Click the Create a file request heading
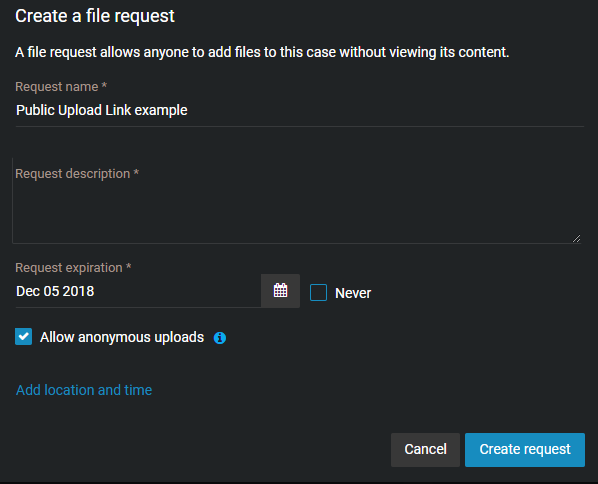 click(95, 16)
